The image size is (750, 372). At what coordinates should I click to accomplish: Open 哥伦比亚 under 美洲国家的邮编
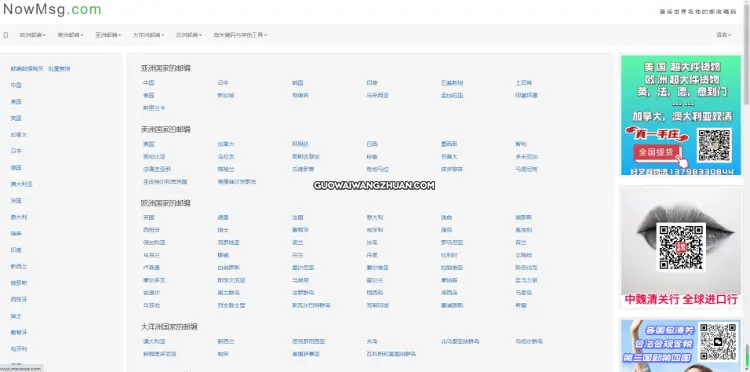coord(154,156)
